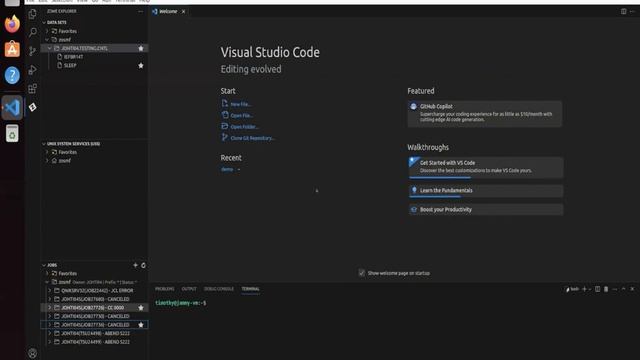Screen dimensions: 640x360
Task: Expand zosmf under Unix System Services
Action: coord(47,161)
